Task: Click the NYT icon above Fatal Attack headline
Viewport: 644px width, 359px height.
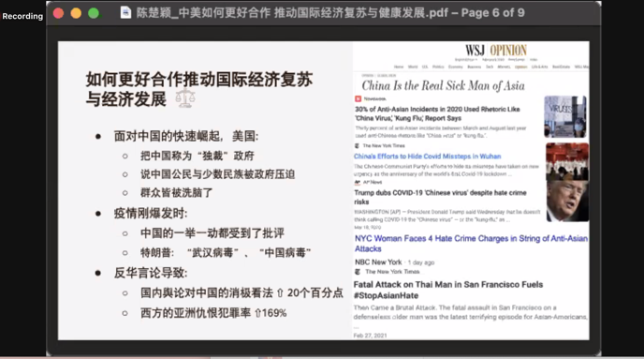Action: point(358,272)
